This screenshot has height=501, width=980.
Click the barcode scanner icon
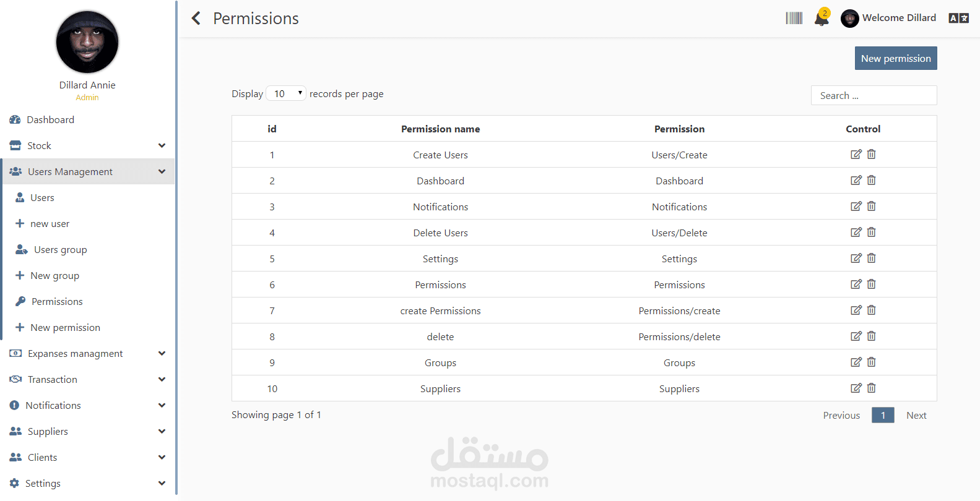(x=794, y=19)
